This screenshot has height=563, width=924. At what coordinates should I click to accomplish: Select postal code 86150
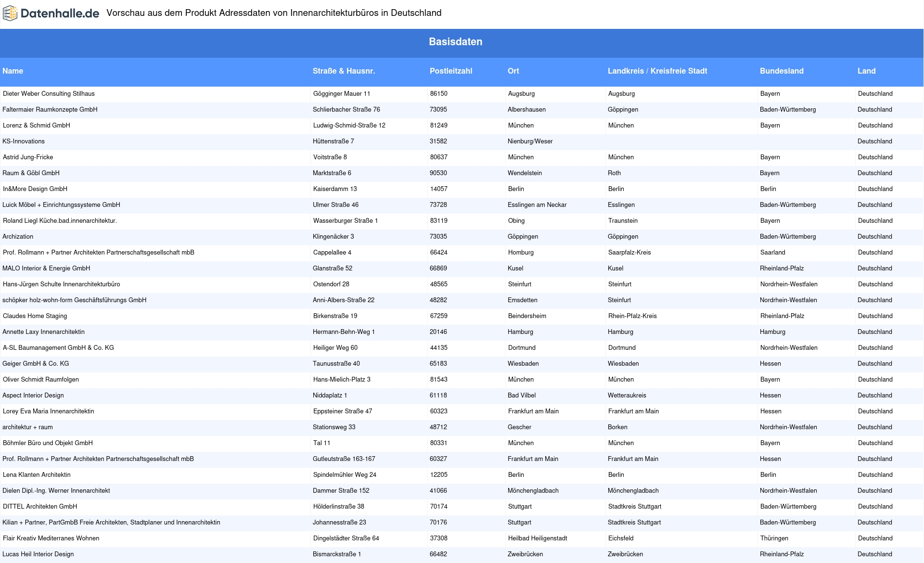click(x=439, y=94)
